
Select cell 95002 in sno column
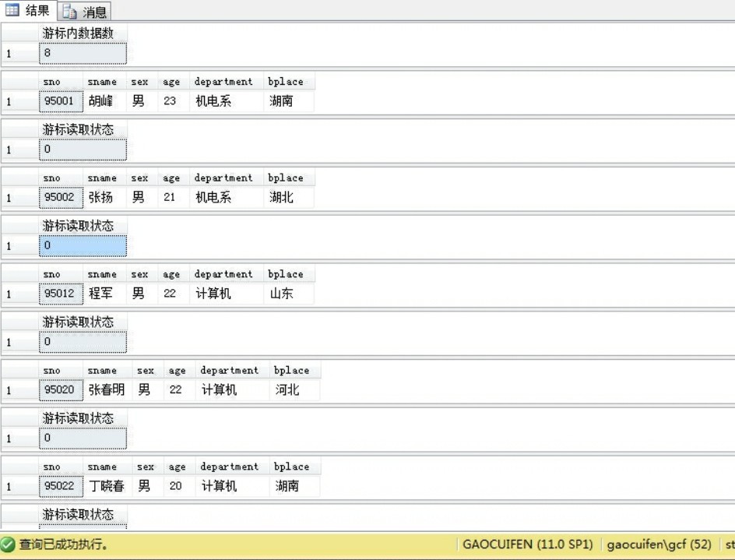(x=61, y=198)
